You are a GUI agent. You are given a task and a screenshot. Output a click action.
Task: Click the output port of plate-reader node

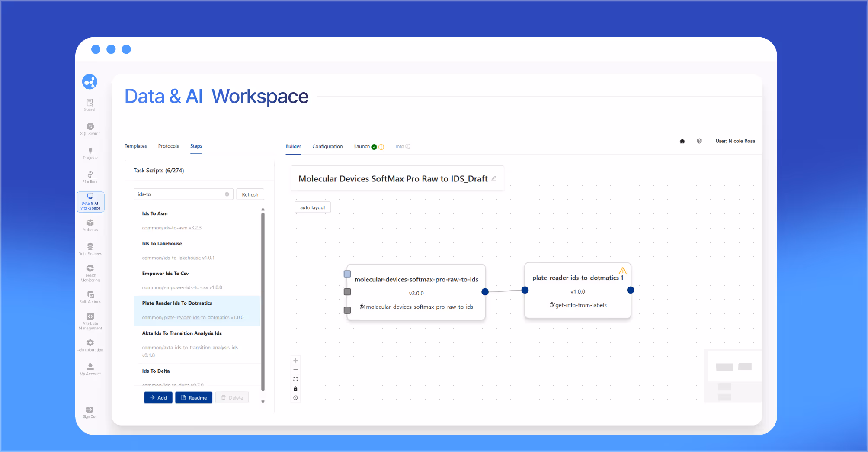coord(631,290)
